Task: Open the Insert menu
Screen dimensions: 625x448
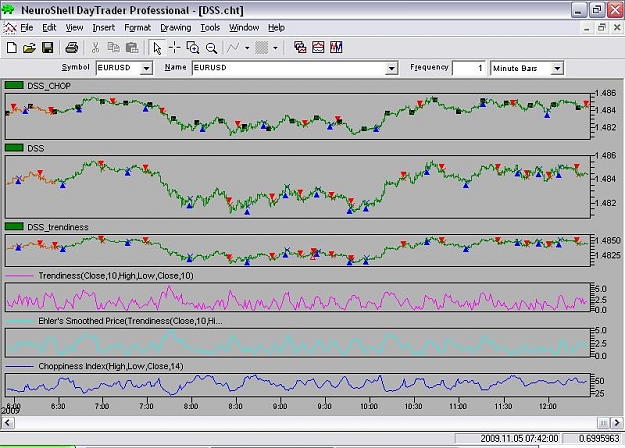Action: (104, 28)
